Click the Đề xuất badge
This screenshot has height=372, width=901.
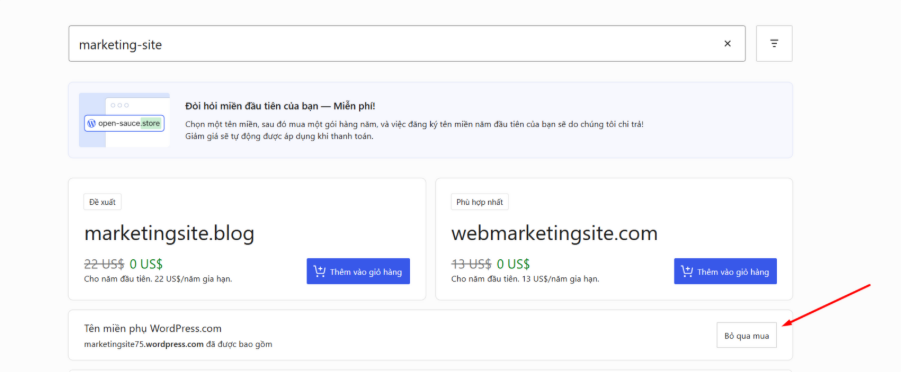pos(102,202)
